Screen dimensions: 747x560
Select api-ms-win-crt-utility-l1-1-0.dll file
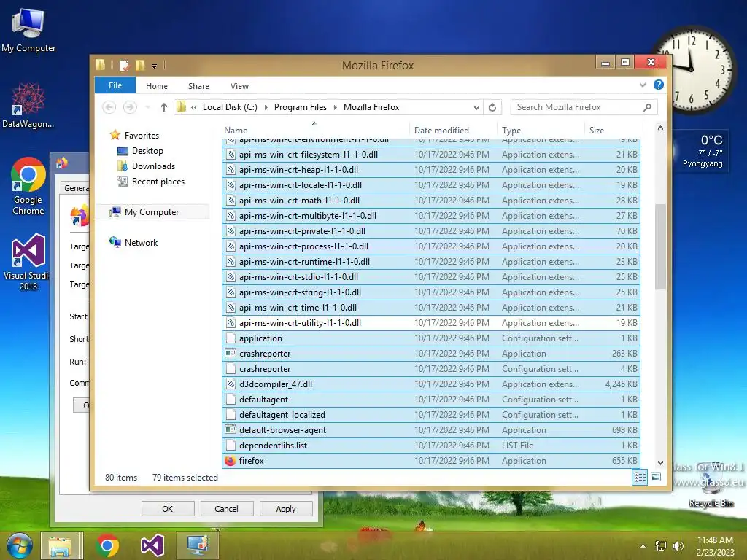coord(431,323)
